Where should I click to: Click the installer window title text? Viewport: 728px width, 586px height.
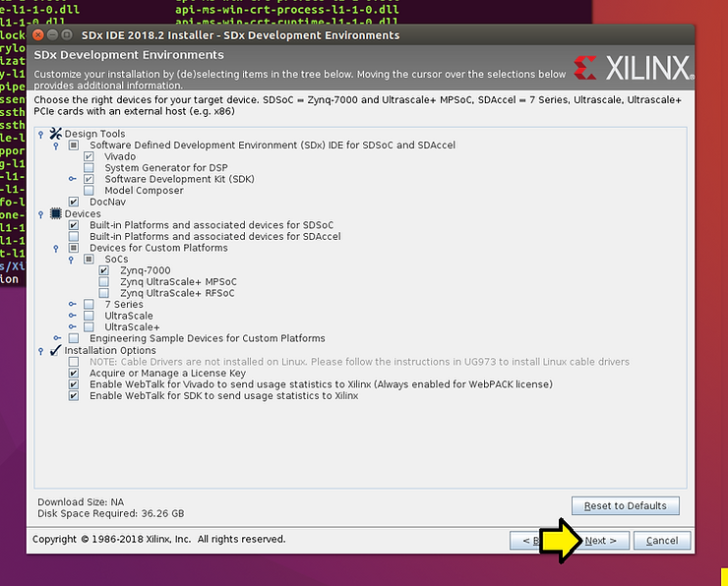(240, 35)
